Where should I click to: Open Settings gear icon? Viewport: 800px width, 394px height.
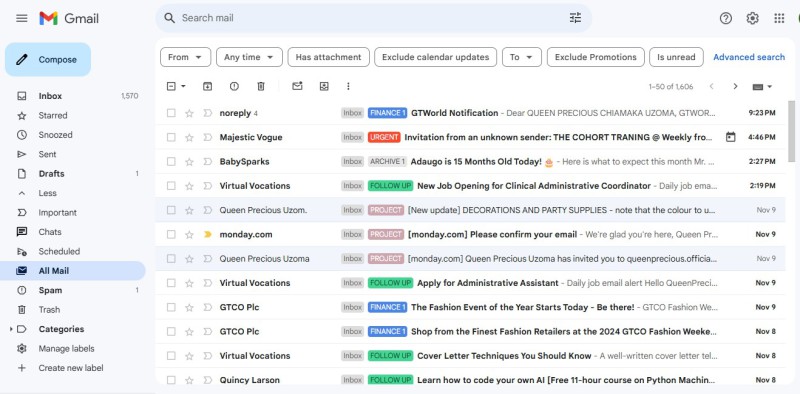[753, 18]
